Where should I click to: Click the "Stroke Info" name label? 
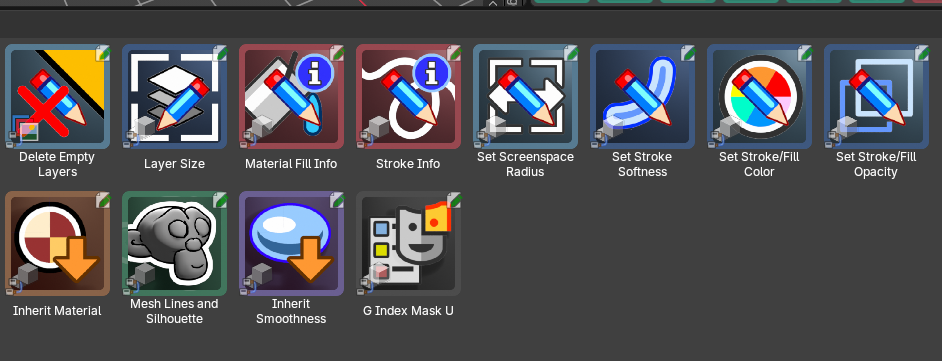(x=408, y=164)
